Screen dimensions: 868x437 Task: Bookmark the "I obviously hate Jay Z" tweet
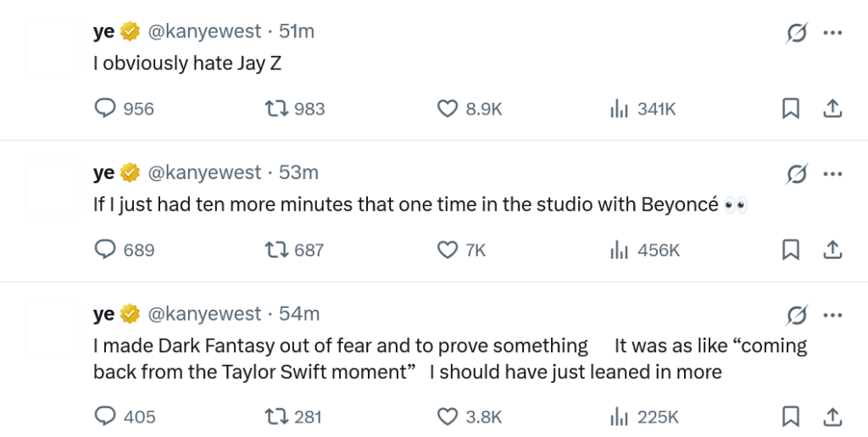click(x=790, y=109)
